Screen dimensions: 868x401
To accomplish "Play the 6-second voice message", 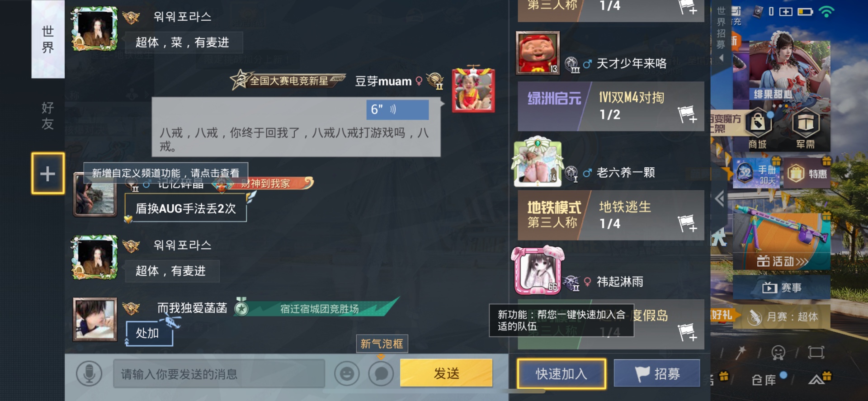I will pyautogui.click(x=397, y=109).
